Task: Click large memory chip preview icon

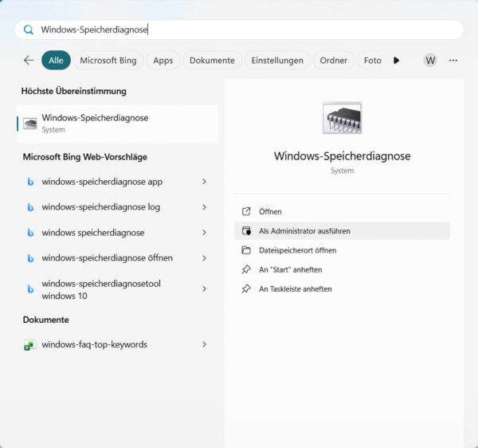Action: pyautogui.click(x=342, y=118)
